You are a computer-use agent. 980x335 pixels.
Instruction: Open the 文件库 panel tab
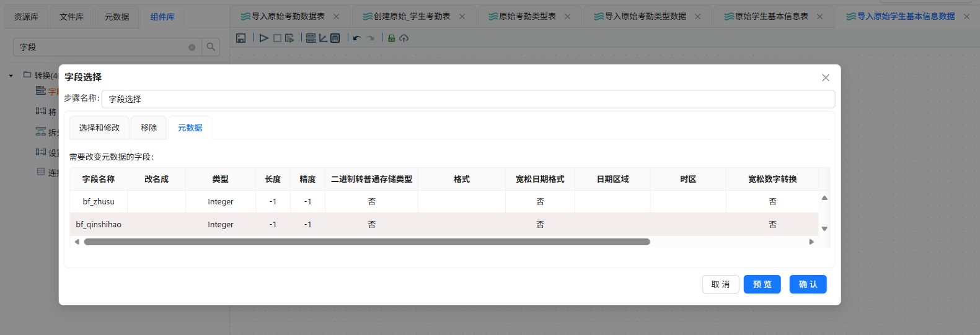coord(71,17)
